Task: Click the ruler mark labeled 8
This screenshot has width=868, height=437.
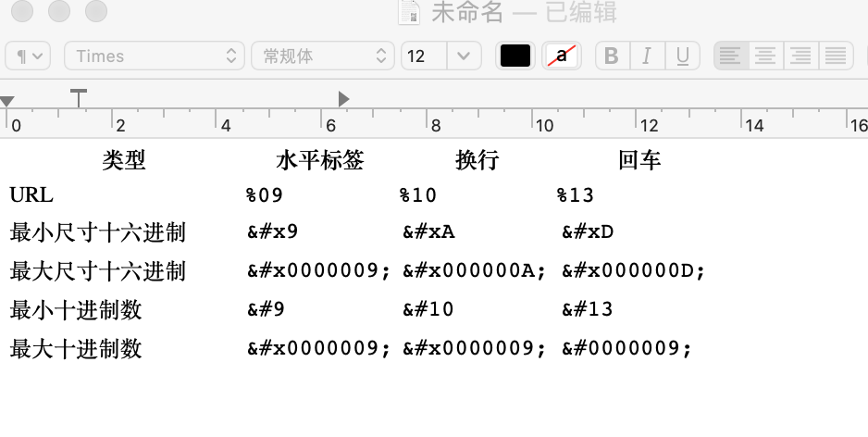Action: tap(436, 126)
